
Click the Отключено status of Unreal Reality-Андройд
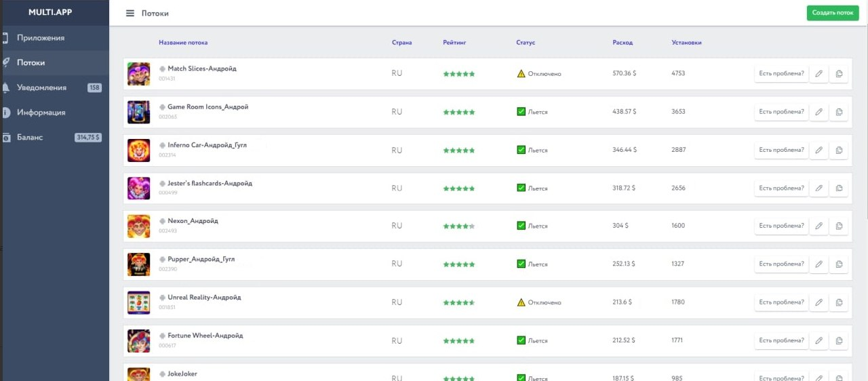pos(539,302)
